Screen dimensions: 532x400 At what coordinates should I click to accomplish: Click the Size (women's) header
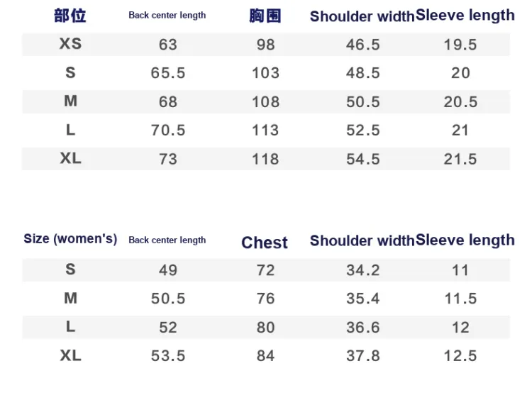[70, 239]
